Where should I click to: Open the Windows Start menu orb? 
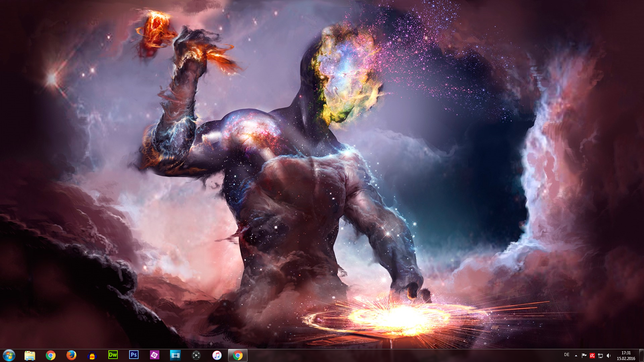click(9, 355)
